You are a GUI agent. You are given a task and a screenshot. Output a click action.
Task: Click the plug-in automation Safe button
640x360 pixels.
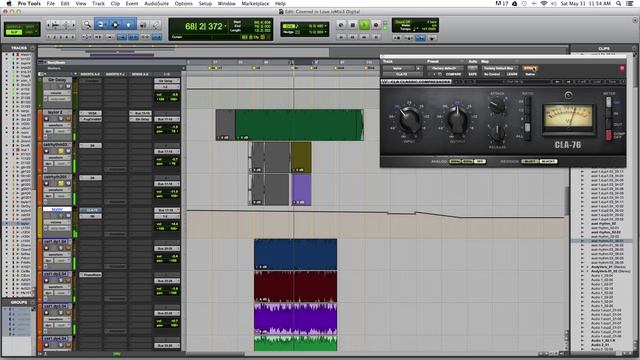tap(473, 74)
